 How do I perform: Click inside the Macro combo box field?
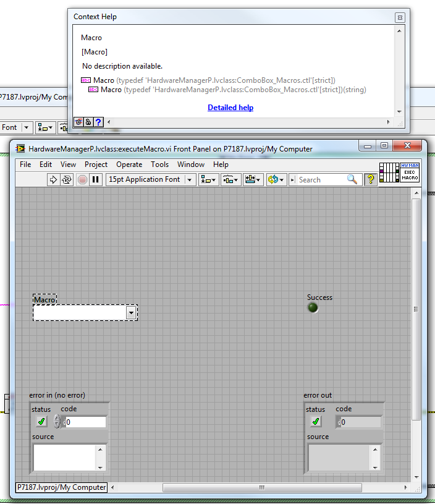(x=80, y=312)
